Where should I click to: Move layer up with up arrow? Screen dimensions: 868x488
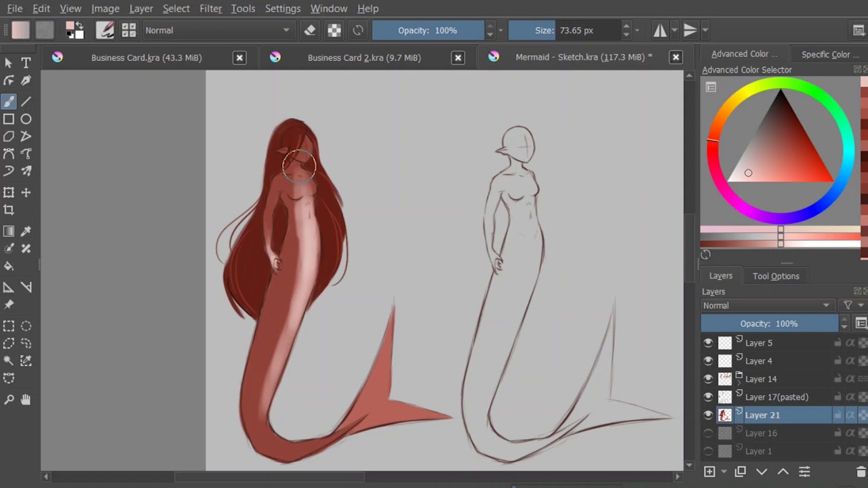(783, 472)
